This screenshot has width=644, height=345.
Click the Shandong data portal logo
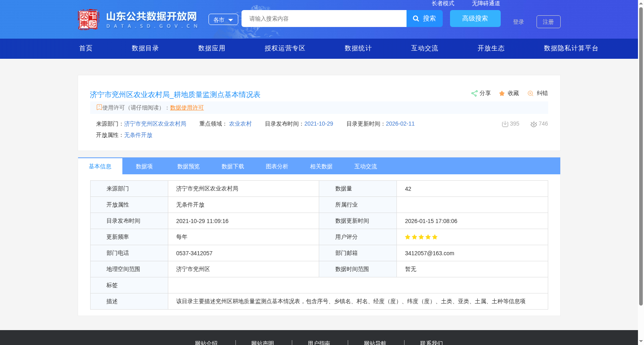pyautogui.click(x=138, y=19)
